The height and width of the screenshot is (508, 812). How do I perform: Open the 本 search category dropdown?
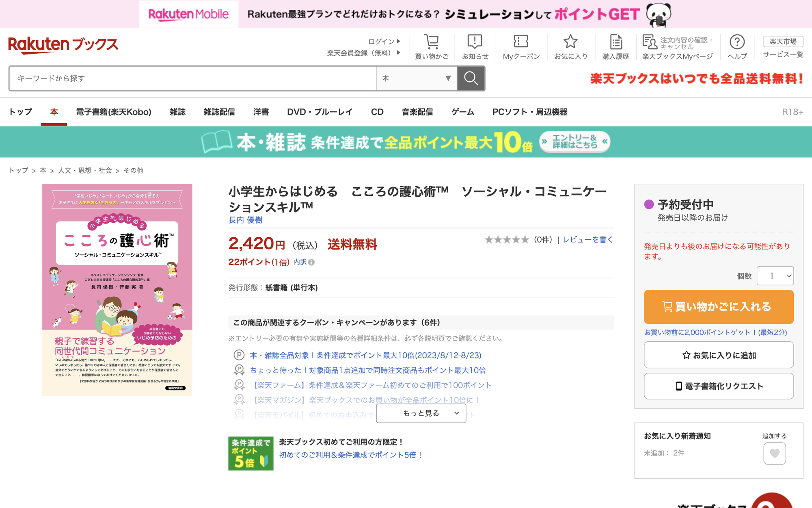(417, 78)
